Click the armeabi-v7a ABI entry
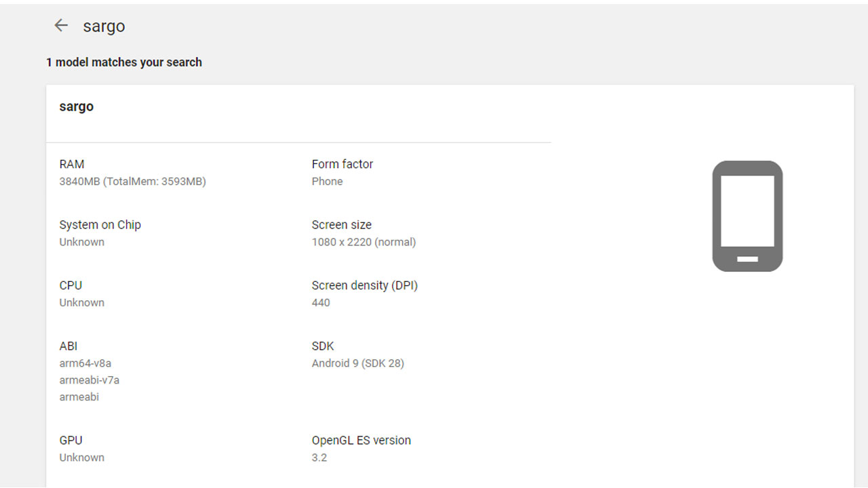 [x=90, y=380]
